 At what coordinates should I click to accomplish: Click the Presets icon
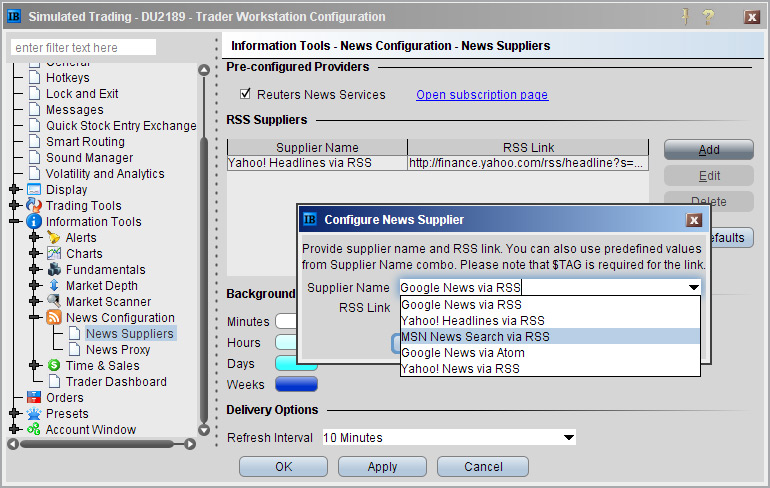point(34,413)
